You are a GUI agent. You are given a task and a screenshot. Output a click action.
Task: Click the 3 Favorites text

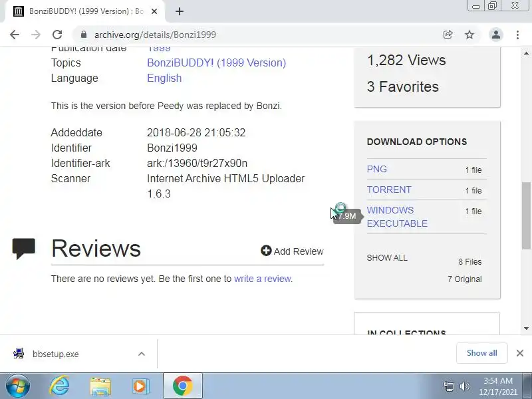pyautogui.click(x=403, y=87)
